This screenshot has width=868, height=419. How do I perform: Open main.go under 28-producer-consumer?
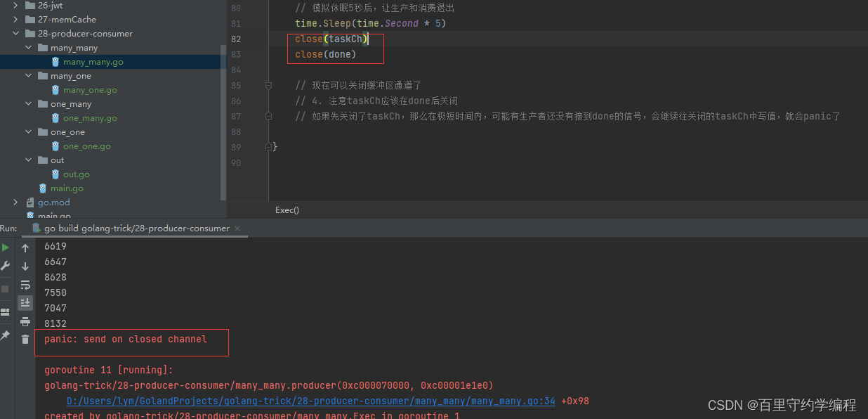pyautogui.click(x=67, y=188)
